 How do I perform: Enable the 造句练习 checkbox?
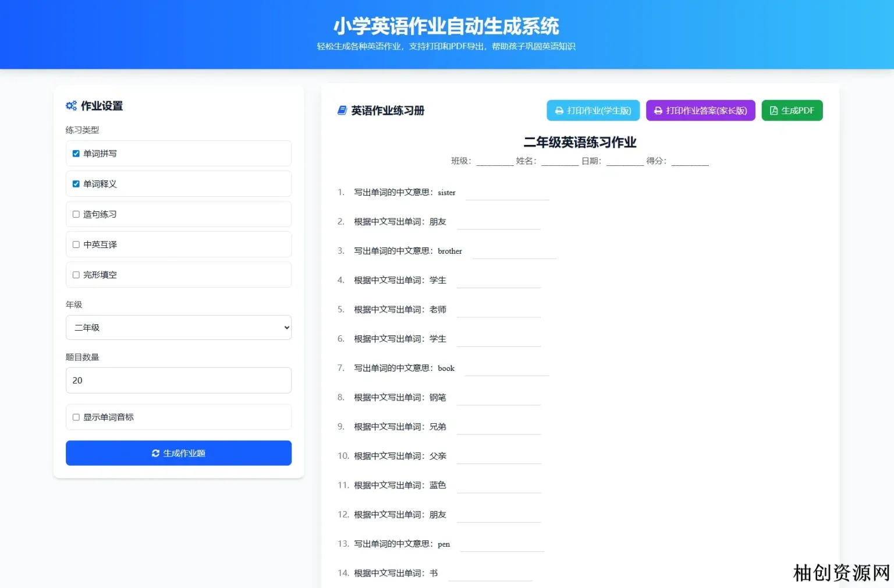point(76,214)
